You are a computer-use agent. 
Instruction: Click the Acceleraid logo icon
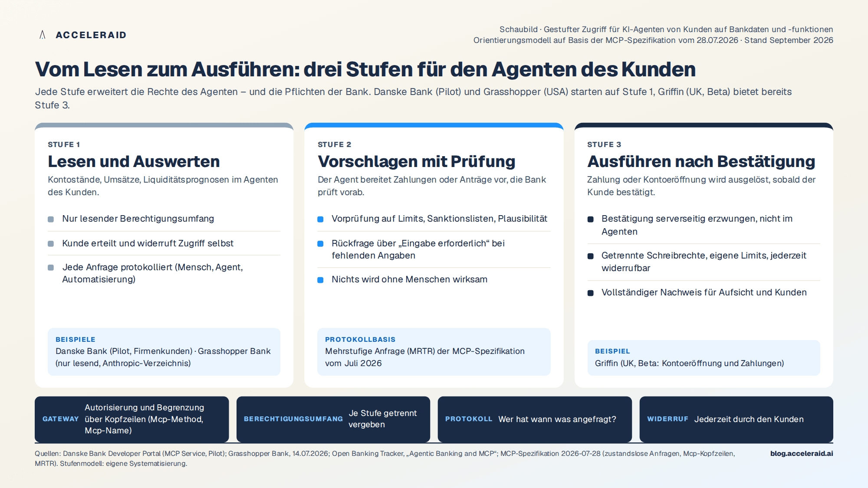(42, 35)
